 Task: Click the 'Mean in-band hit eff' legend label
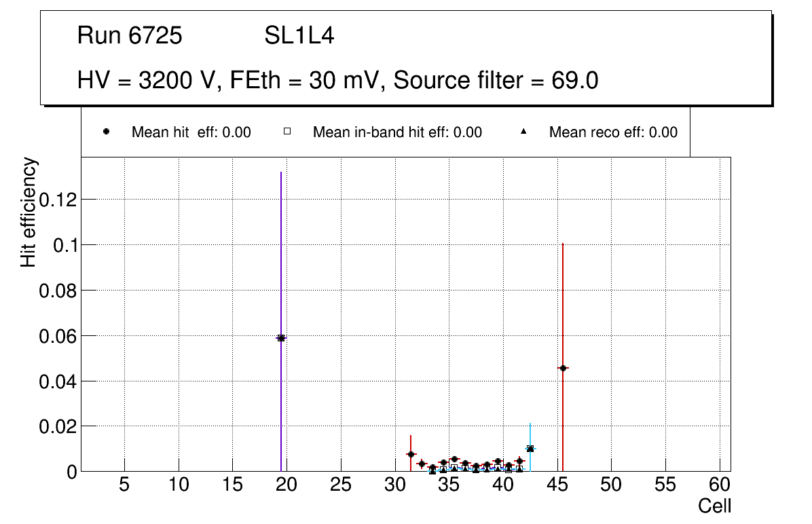click(x=397, y=132)
